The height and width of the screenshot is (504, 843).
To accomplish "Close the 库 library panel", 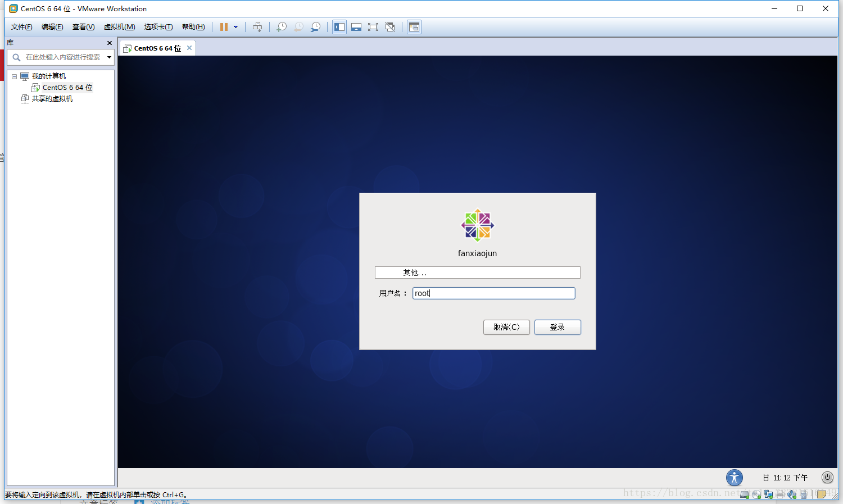I will click(110, 43).
